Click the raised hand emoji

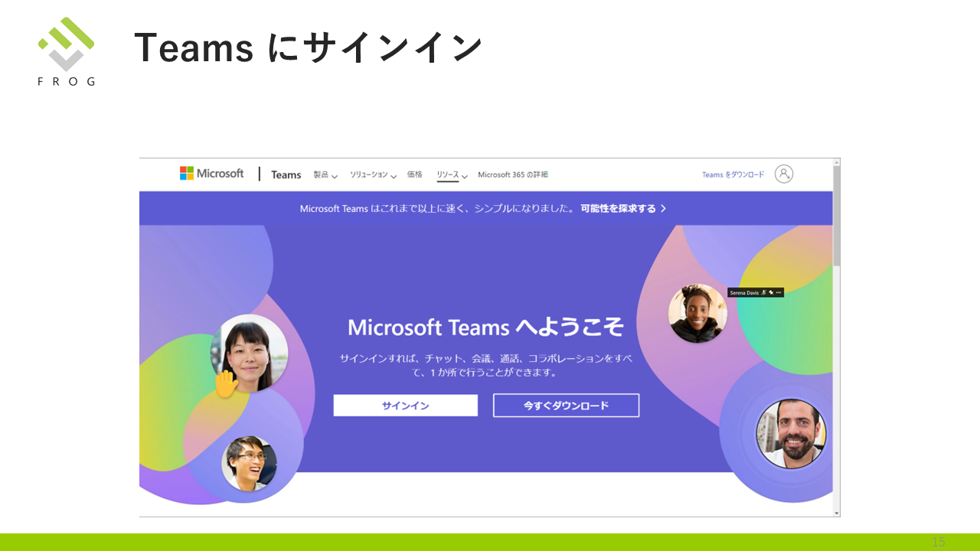click(226, 383)
